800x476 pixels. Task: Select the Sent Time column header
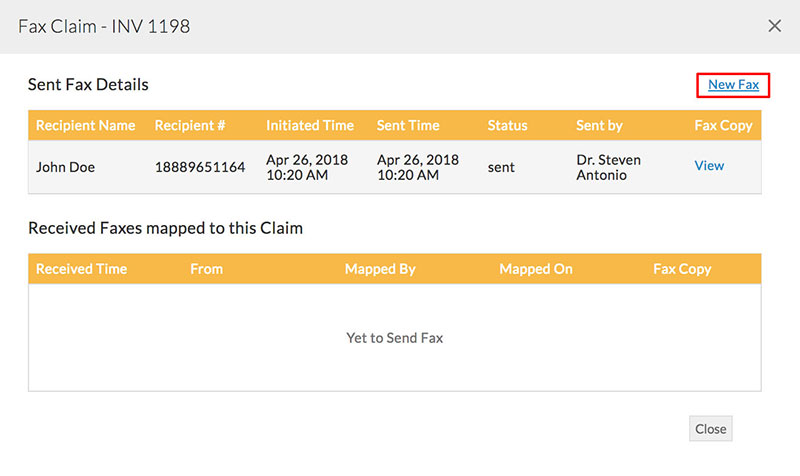coord(408,126)
